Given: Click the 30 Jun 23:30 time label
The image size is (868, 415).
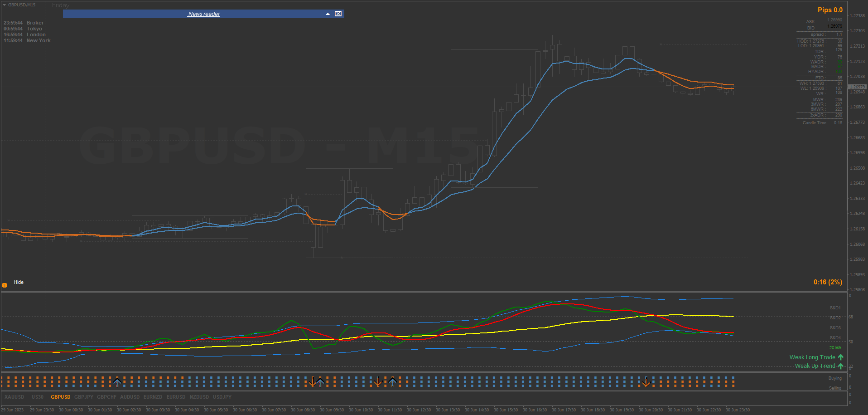Looking at the screenshot, I should 738,410.
